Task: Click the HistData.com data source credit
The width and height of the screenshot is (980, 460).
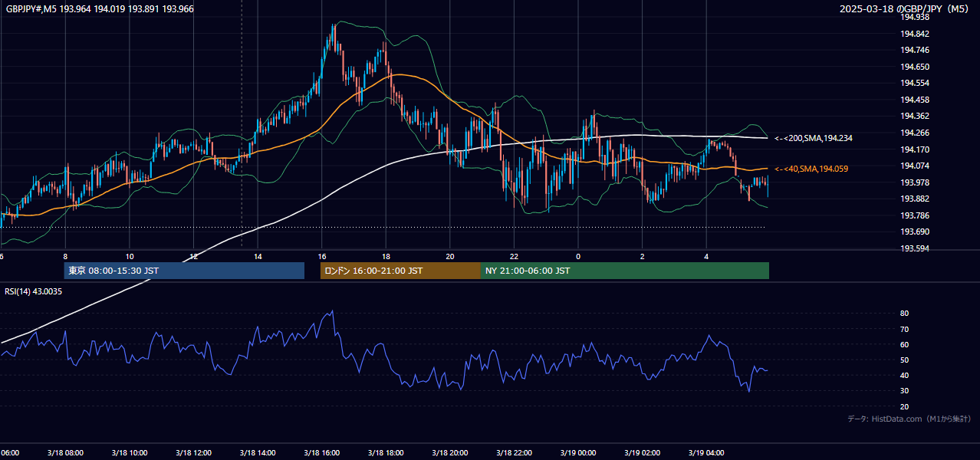Action: tap(909, 419)
